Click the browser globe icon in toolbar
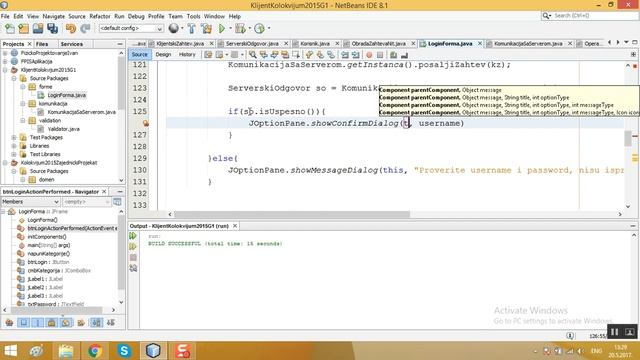This screenshot has height=360, width=640. (173, 28)
